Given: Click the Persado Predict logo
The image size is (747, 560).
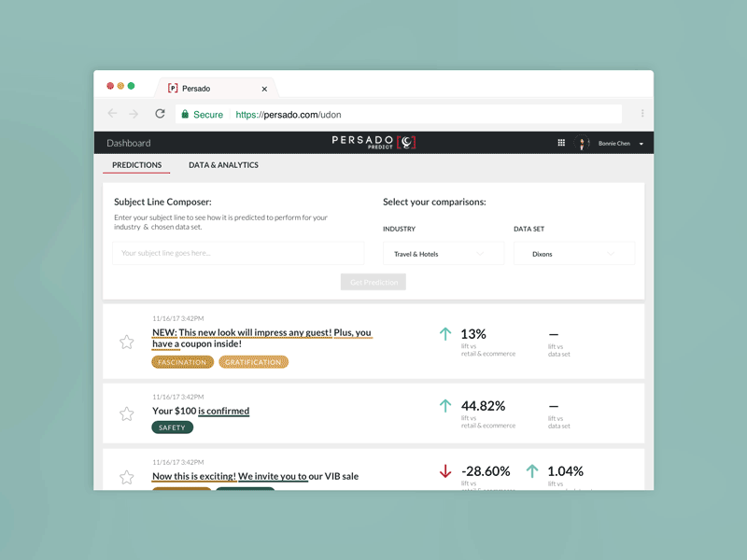Looking at the screenshot, I should [370, 141].
